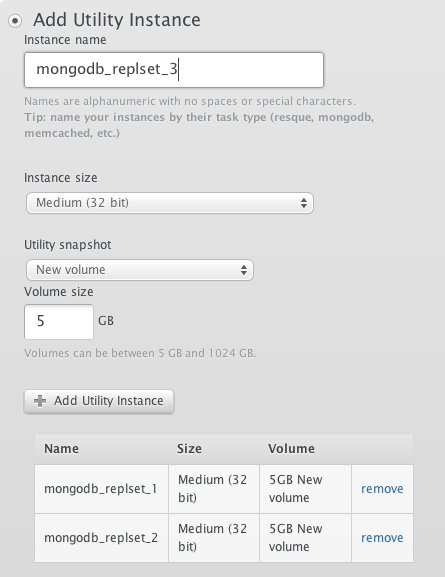445x577 pixels.
Task: Click 5GB New volume cell for mongodb_replset_2
Action: coord(305,538)
